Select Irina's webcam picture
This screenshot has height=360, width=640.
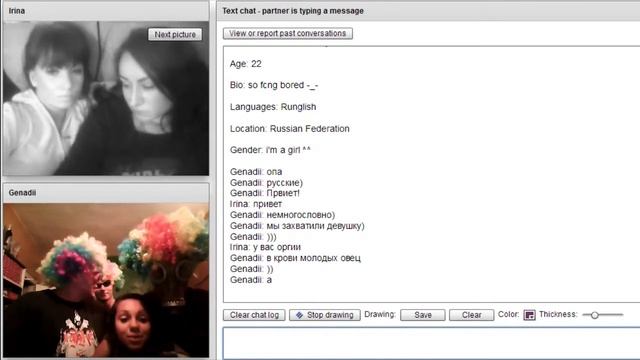(106, 98)
